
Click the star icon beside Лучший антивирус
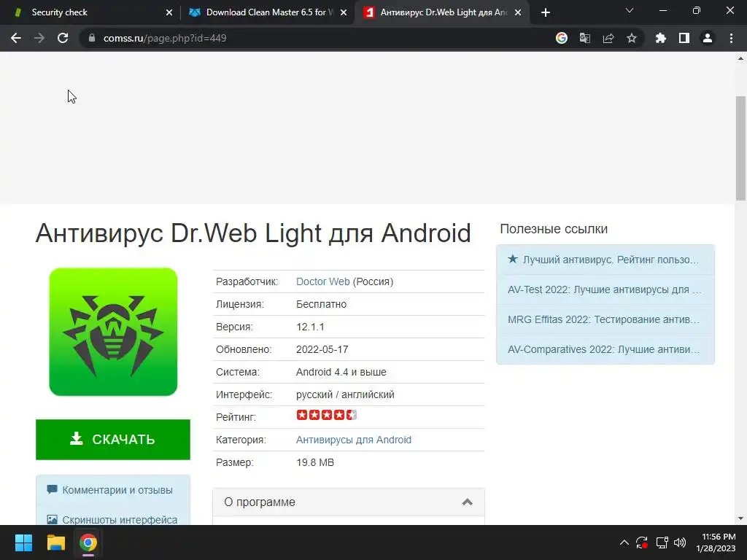tap(513, 259)
